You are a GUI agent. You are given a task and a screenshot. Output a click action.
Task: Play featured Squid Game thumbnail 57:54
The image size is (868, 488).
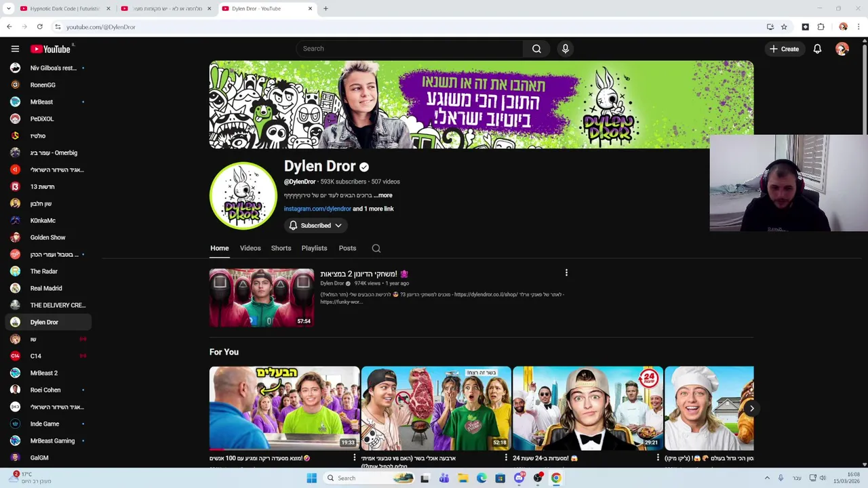[x=262, y=298]
